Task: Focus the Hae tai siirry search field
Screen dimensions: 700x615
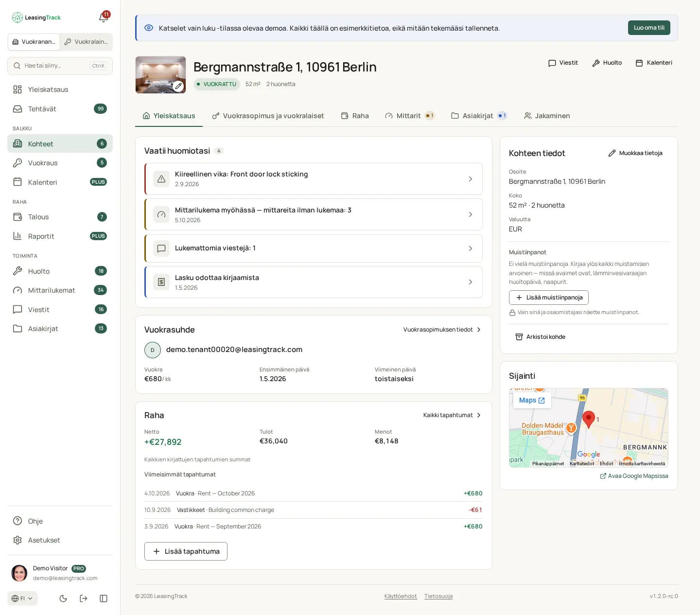Action: click(60, 66)
